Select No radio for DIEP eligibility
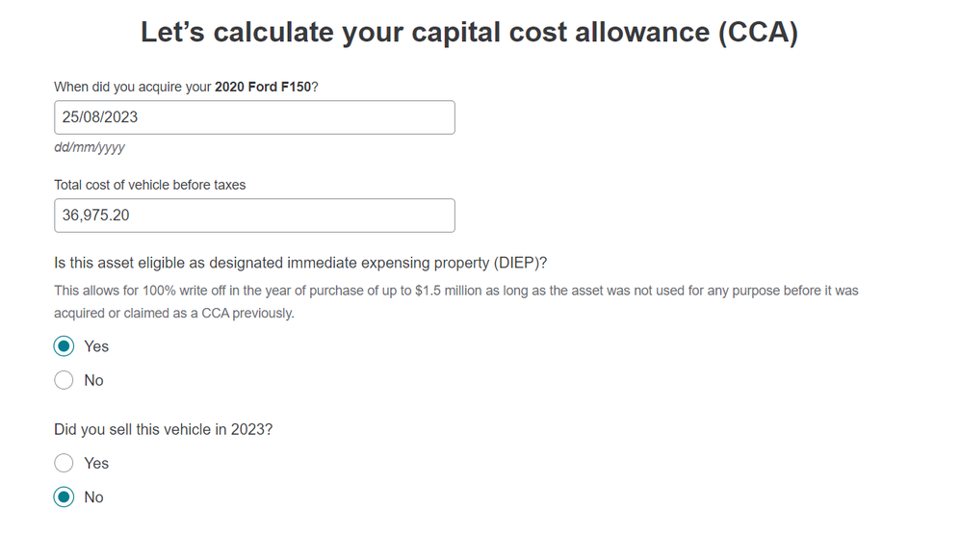Screen dimensions: 961x560 (x=64, y=380)
